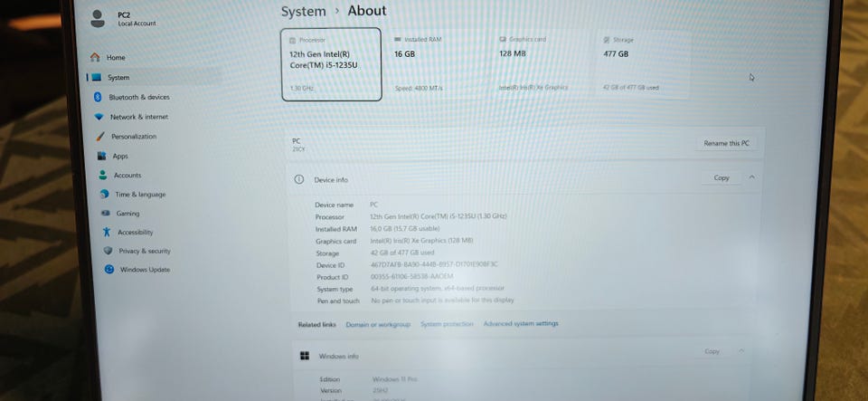Click the Version row label
The height and width of the screenshot is (401, 868).
[331, 390]
